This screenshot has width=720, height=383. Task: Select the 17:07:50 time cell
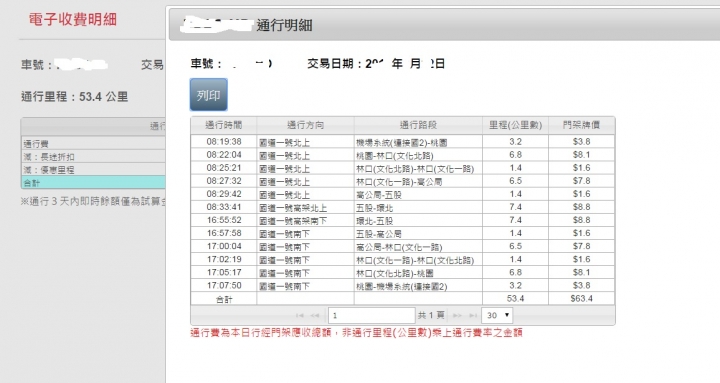[224, 286]
